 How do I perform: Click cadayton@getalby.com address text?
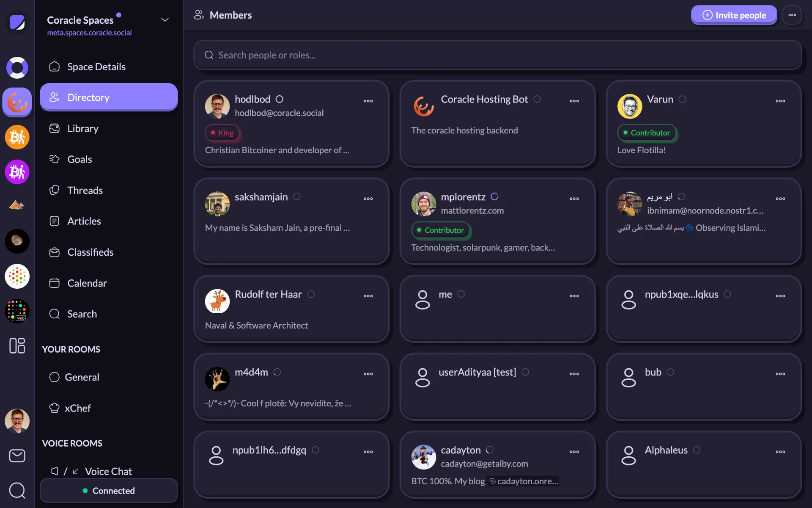(484, 464)
